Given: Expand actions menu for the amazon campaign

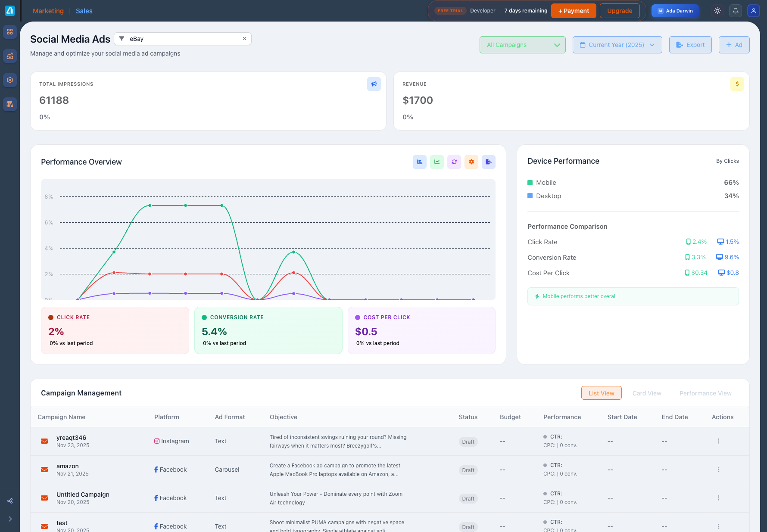Looking at the screenshot, I should [718, 470].
